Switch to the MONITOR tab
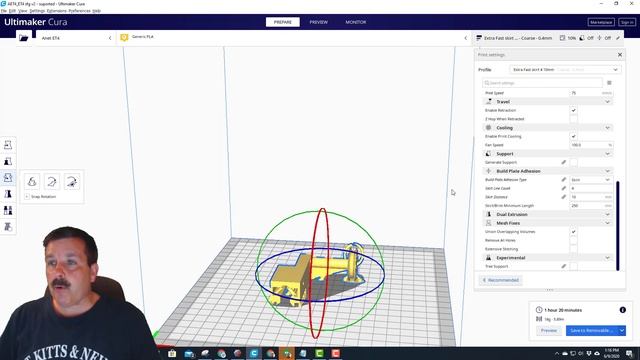Viewport: 640px width, 360px height. click(356, 22)
